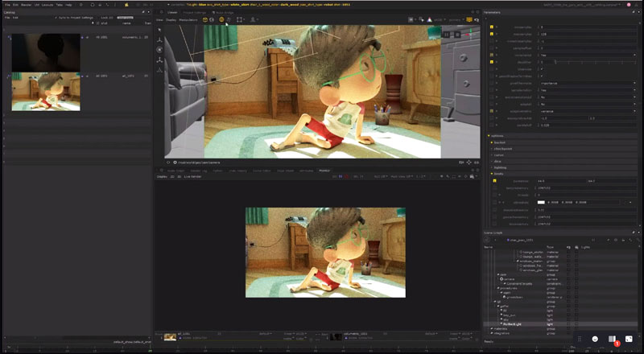
Task: Open the Manipulators menu in Viewer
Action: click(188, 20)
